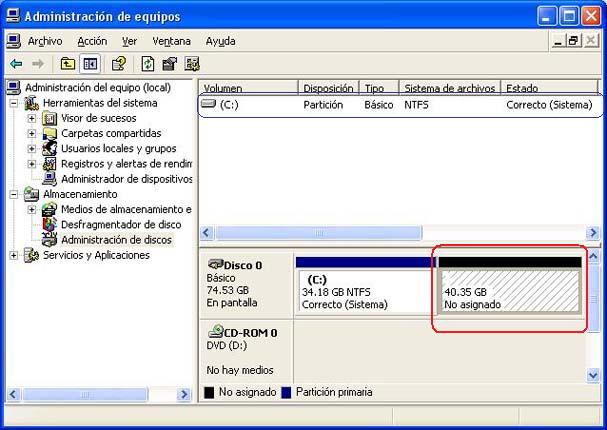This screenshot has height=430, width=607.
Task: Expand the Carpetas compartidas node
Action: 32,134
